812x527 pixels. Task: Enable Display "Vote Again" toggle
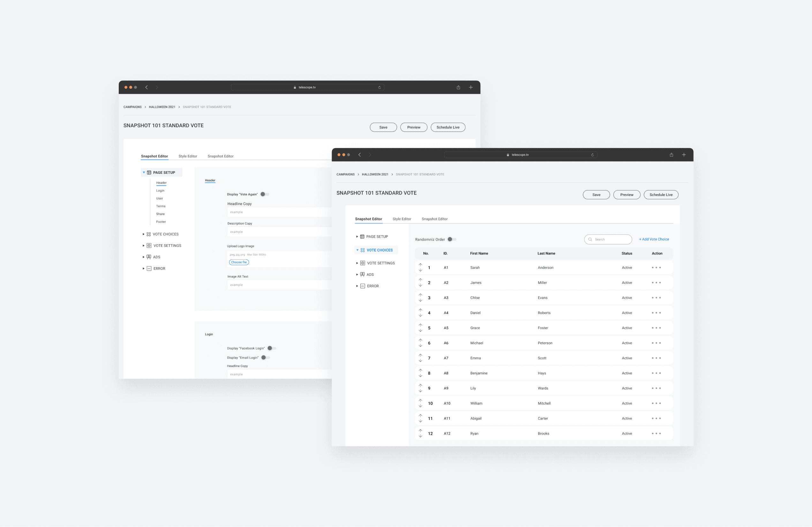[264, 194]
